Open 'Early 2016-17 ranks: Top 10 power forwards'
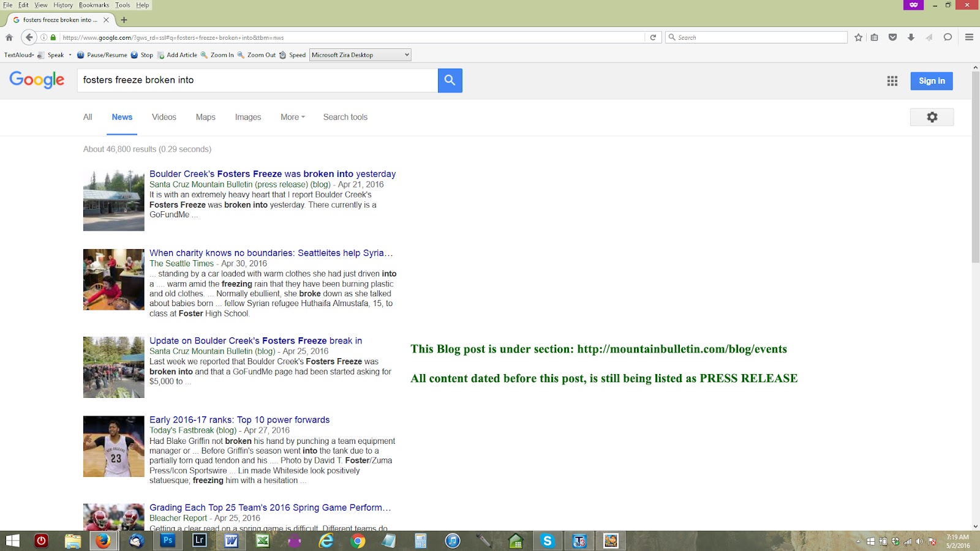The image size is (980, 551). [239, 419]
